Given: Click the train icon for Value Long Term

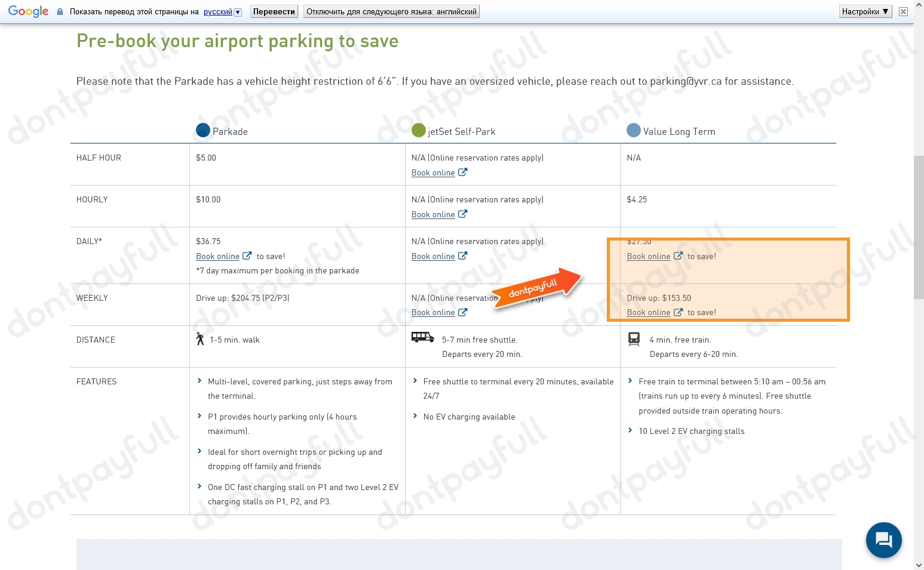Looking at the screenshot, I should click(x=634, y=339).
